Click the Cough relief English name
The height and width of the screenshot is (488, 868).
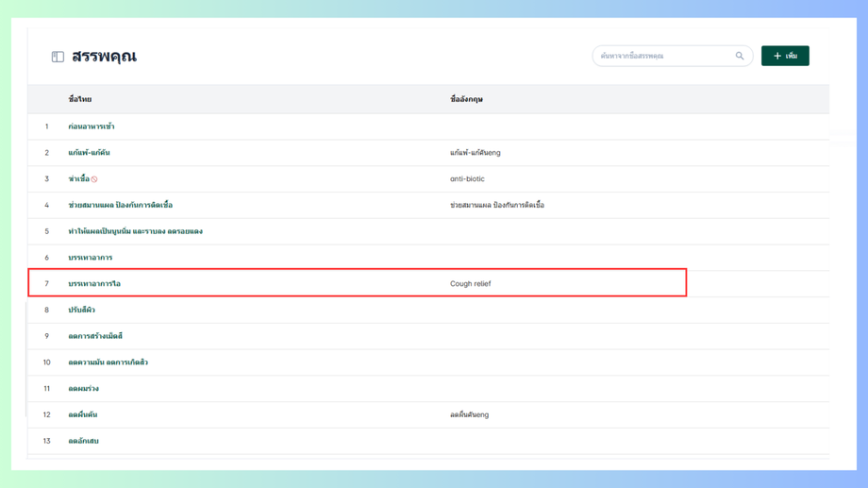[470, 283]
